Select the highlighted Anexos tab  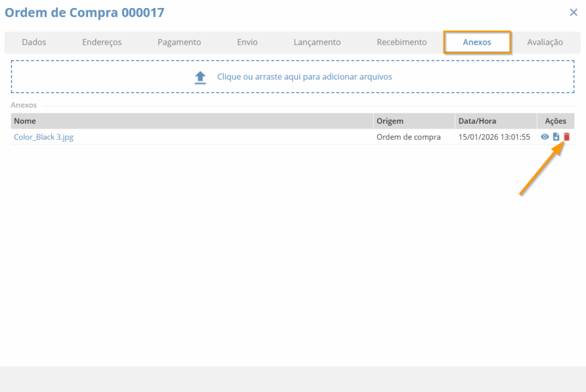point(477,42)
